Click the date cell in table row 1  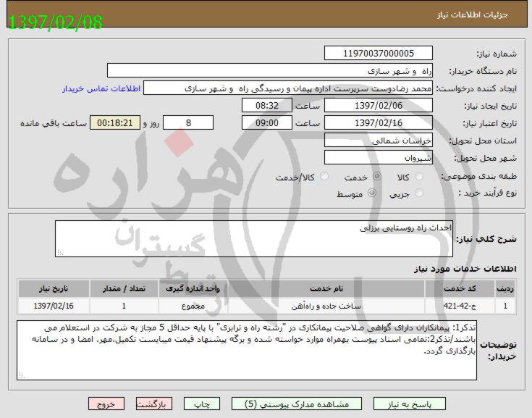(x=54, y=306)
